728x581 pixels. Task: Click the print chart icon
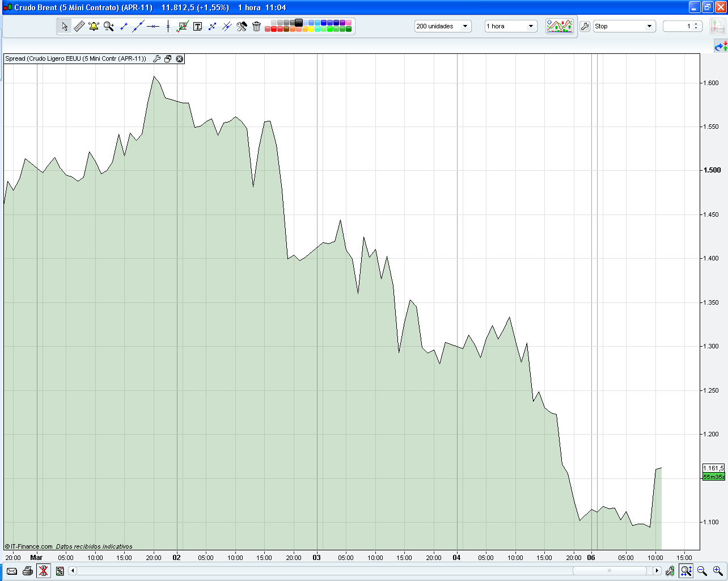click(x=28, y=571)
